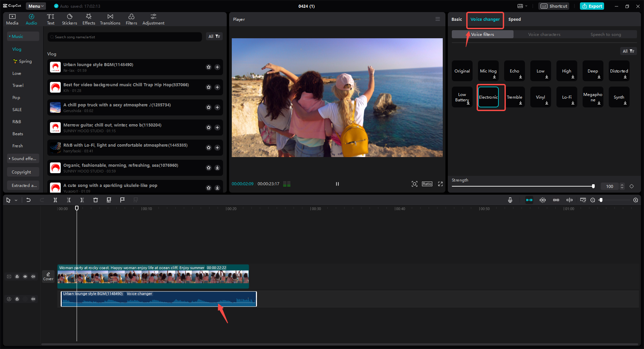Open the Transitions panel
644x349 pixels.
(x=110, y=19)
